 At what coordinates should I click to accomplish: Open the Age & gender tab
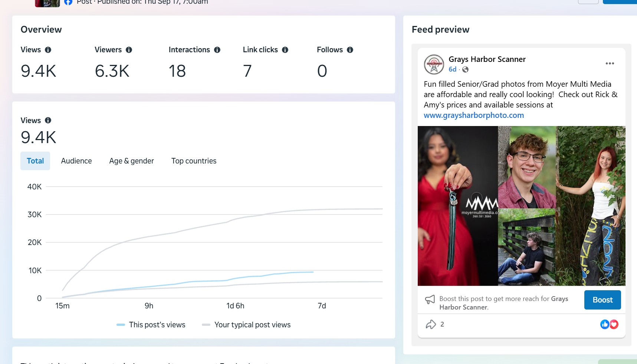point(131,161)
